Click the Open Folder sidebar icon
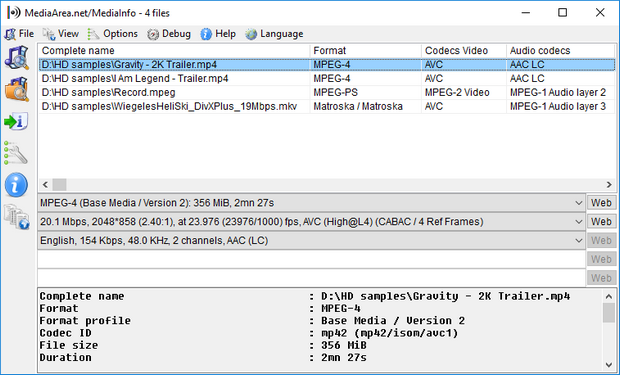 tap(16, 89)
